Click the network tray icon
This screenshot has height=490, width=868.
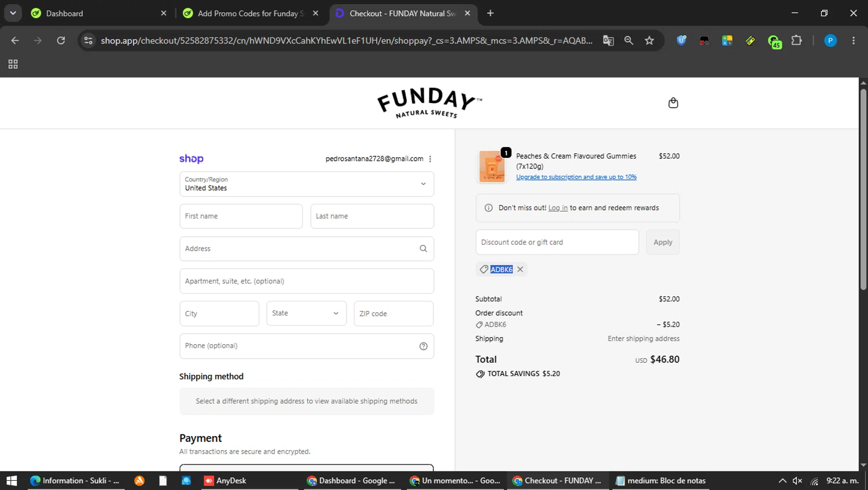coord(814,481)
